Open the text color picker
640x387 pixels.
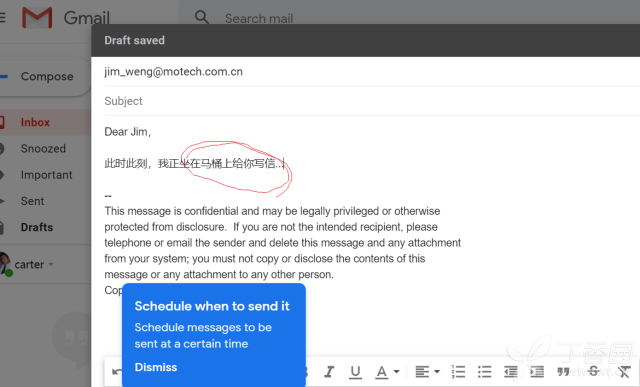[x=387, y=371]
